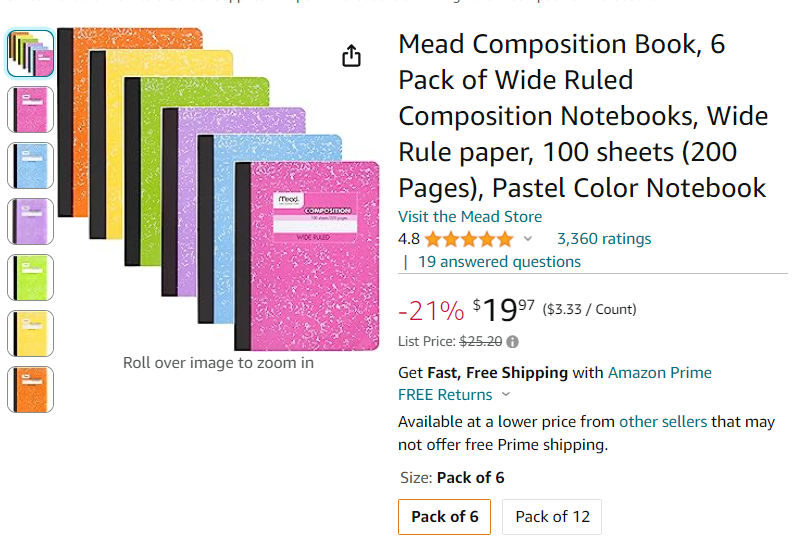The image size is (800, 550).
Task: Select the multi-color notebooks thumbnail
Action: 30,54
